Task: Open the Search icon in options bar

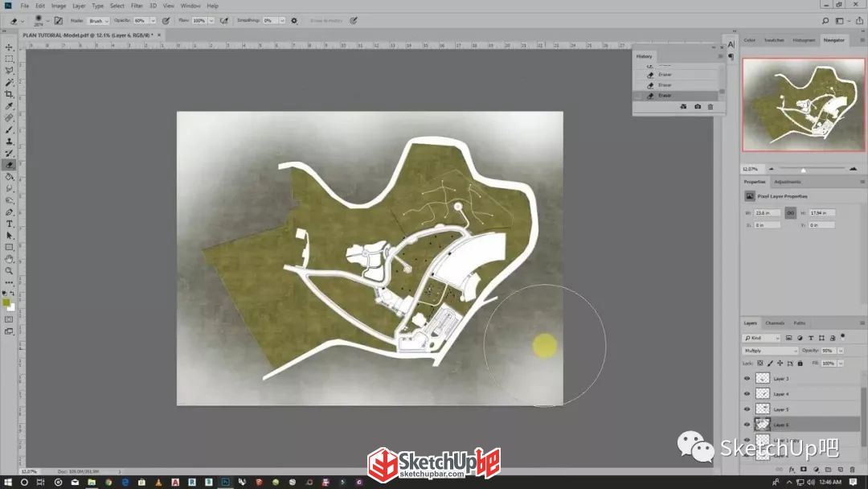Action: (x=825, y=20)
